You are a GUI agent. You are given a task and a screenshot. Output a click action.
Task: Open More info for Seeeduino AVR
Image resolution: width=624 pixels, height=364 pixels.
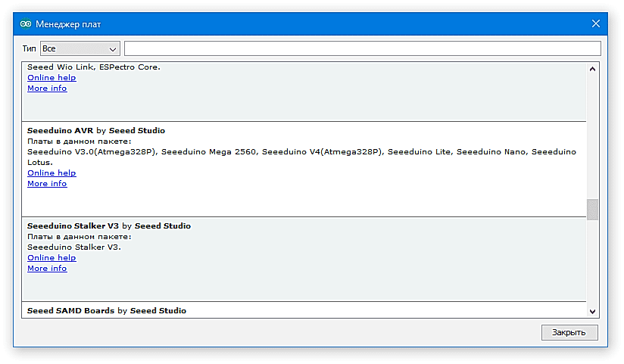[47, 184]
